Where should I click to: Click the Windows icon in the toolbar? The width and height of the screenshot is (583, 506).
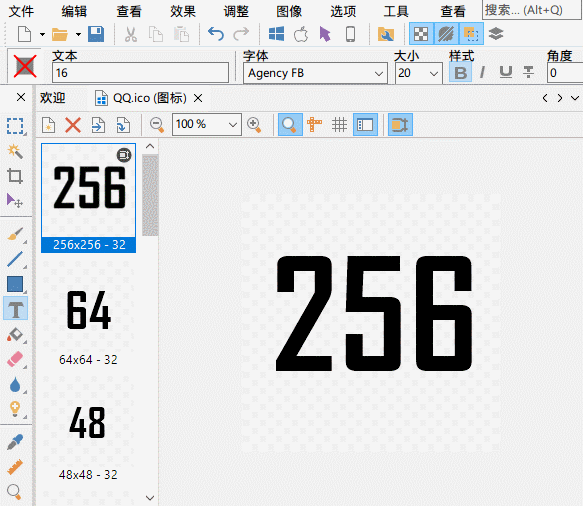coord(276,34)
